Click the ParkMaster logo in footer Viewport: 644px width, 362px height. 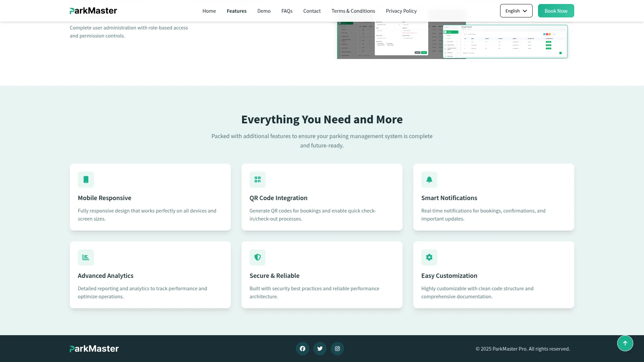point(94,349)
